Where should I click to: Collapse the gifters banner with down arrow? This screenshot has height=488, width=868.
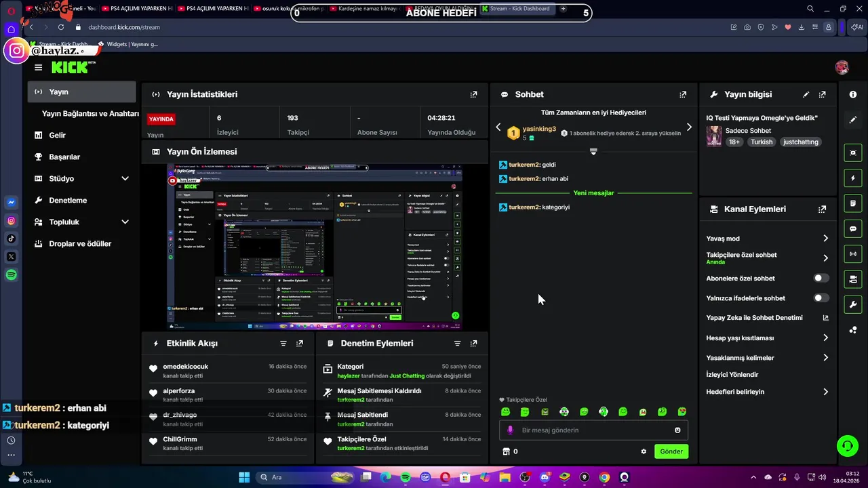(593, 152)
